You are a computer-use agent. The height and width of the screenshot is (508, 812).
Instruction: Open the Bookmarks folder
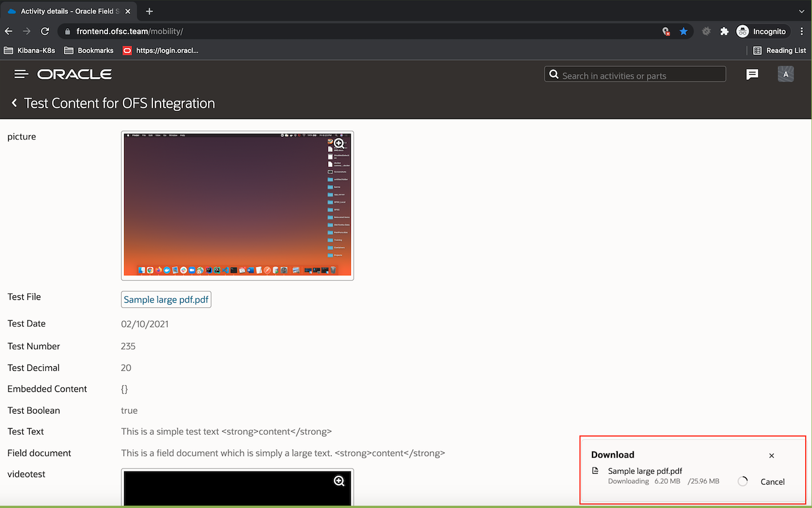tap(89, 50)
